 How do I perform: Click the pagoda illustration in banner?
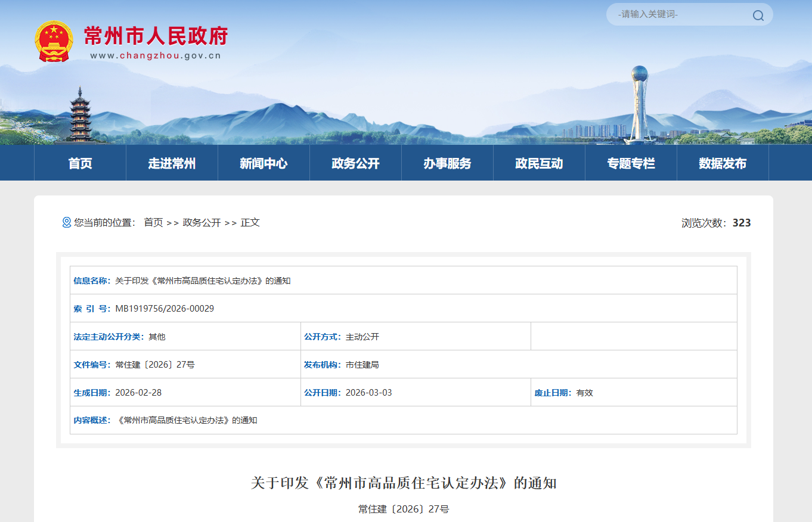[x=79, y=115]
